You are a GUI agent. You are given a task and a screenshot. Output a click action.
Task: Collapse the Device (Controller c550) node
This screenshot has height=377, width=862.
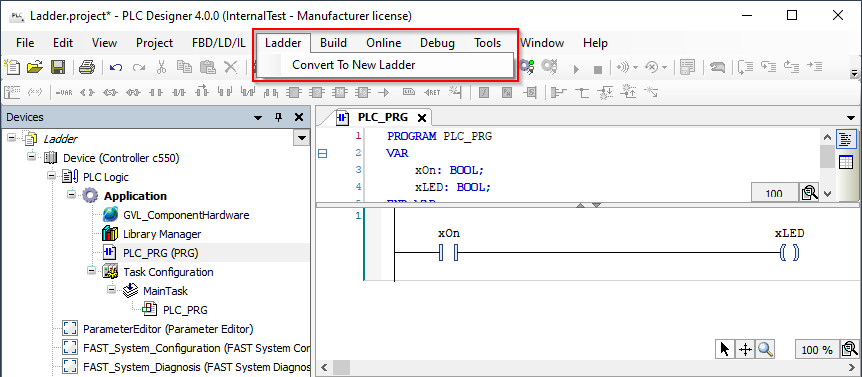[31, 158]
